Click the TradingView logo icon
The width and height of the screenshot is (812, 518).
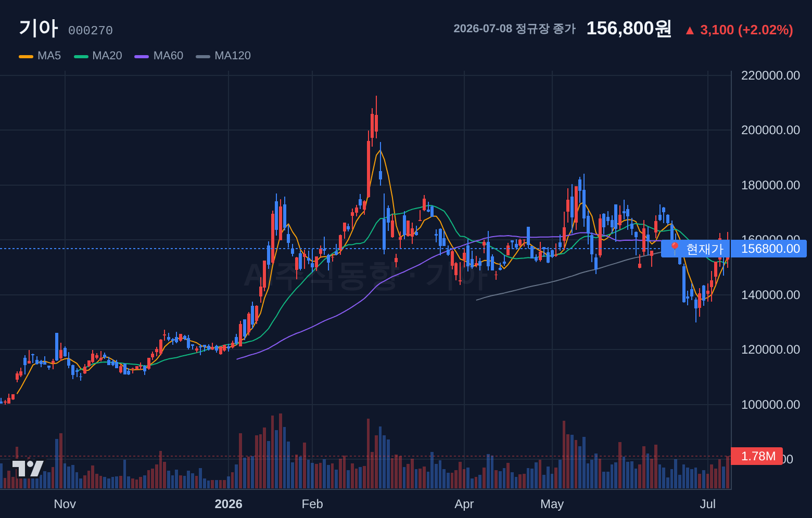coord(28,468)
